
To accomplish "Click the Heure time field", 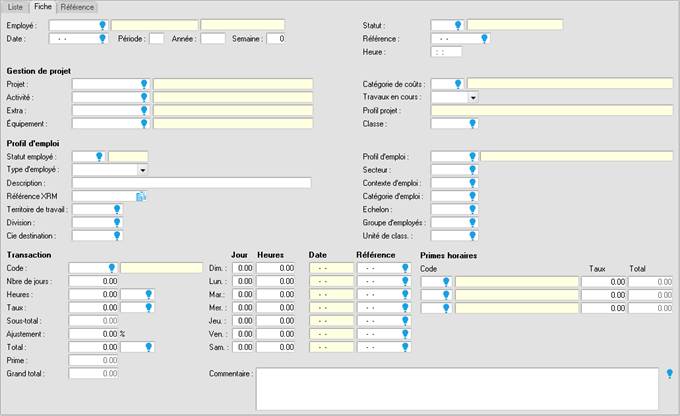I will tap(446, 52).
